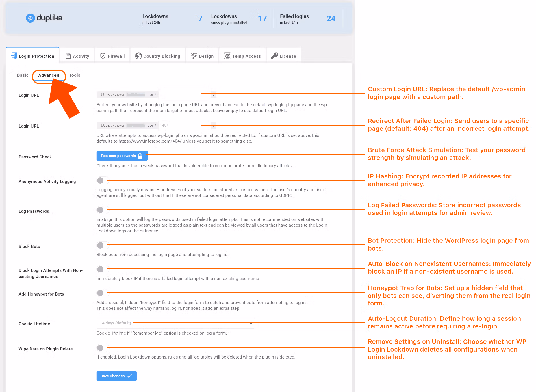The height and width of the screenshot is (392, 536).
Task: Click the Cookie Lifetime label
Action: [34, 324]
